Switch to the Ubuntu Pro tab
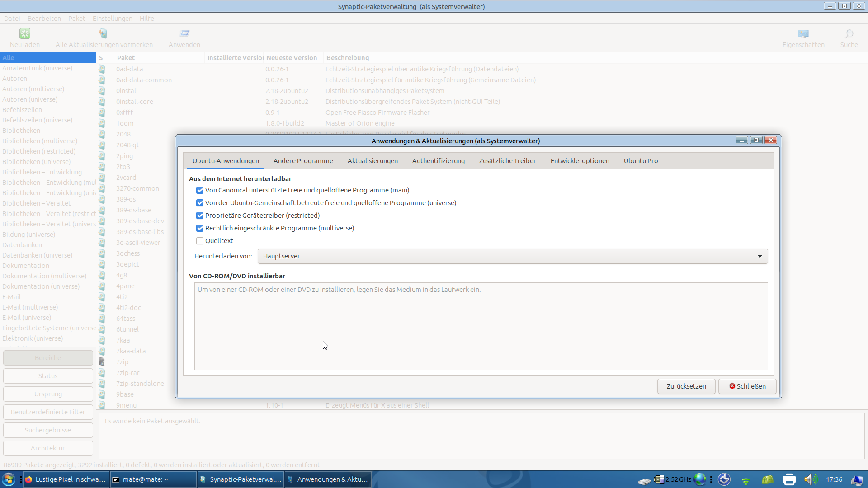 [641, 161]
